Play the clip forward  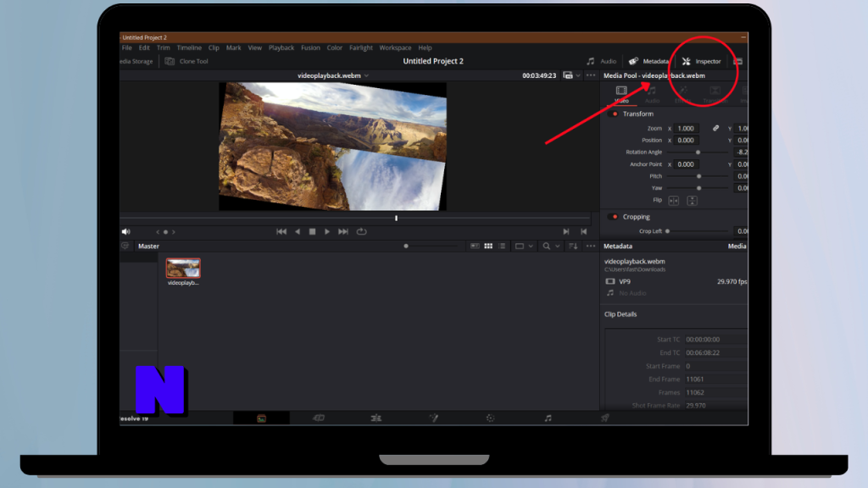point(327,232)
